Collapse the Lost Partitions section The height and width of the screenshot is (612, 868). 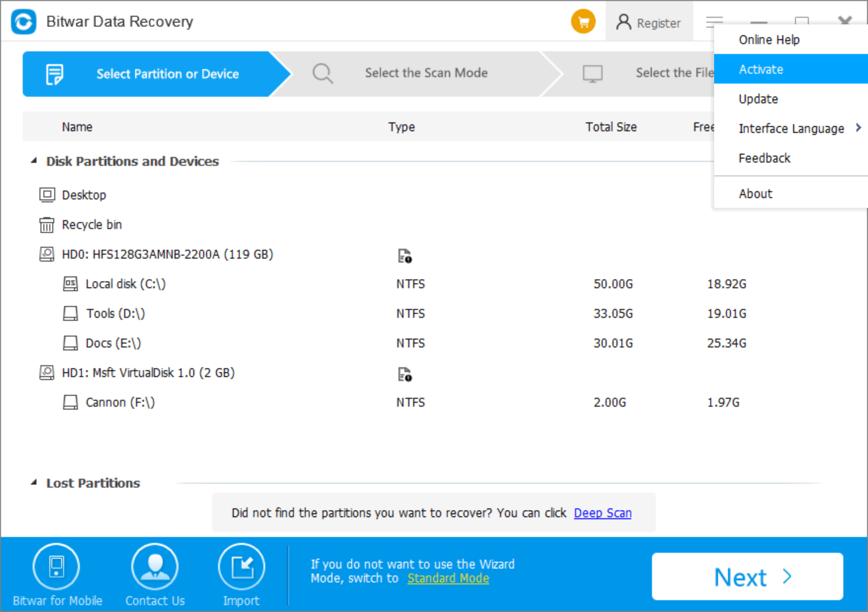[x=34, y=482]
